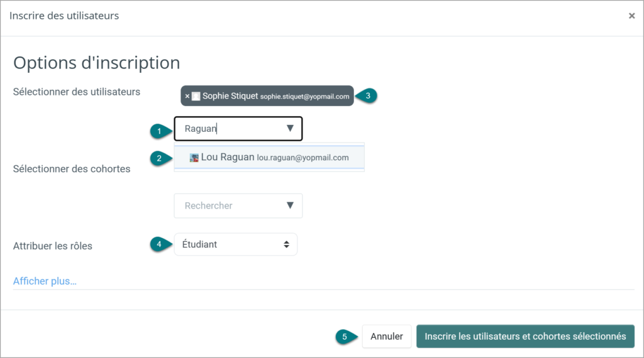Expand the user search dropdown arrow

290,128
